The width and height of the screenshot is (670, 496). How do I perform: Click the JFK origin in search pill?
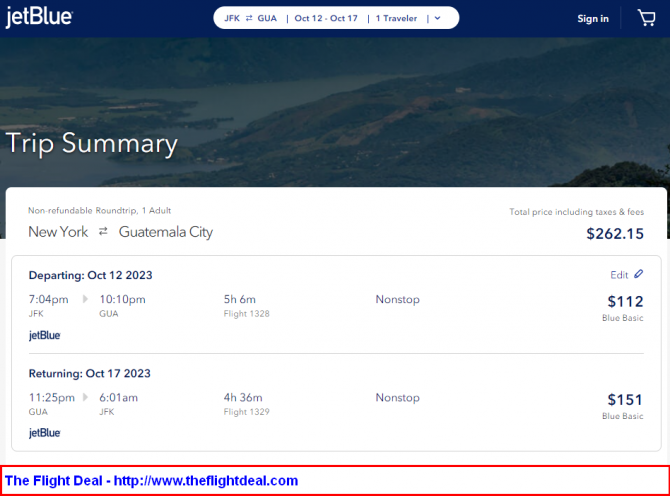[232, 18]
